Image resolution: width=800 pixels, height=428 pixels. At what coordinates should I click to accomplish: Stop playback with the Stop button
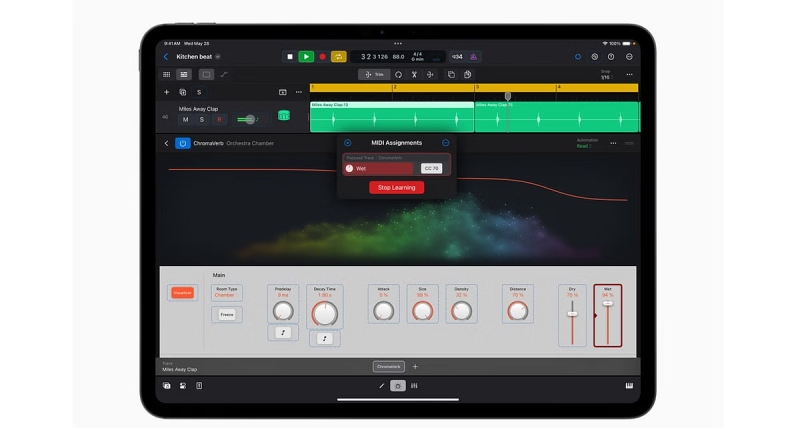(290, 57)
